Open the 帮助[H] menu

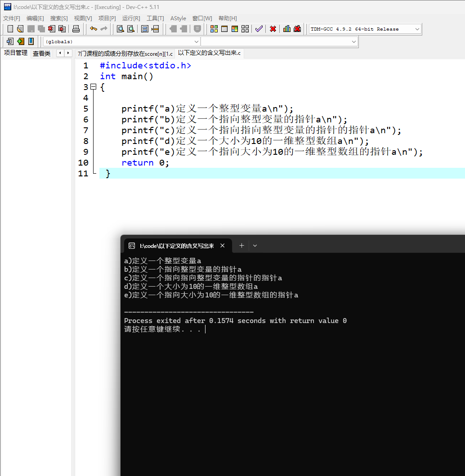228,18
